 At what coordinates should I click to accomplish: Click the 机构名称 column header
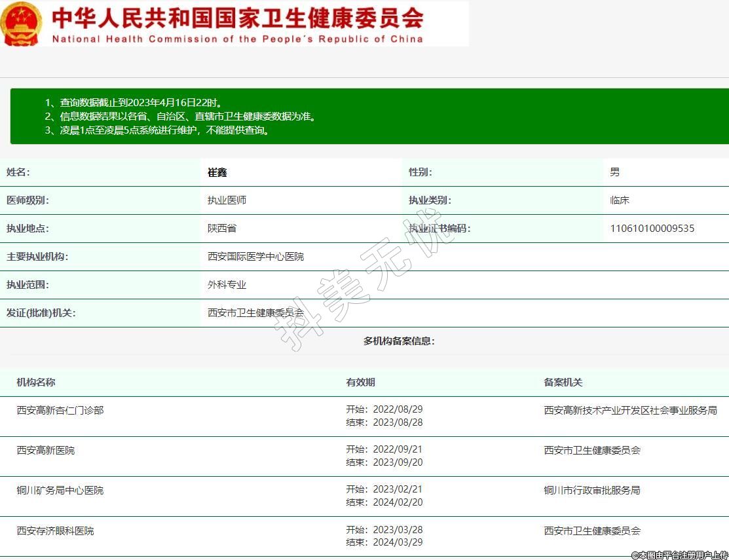coord(36,383)
